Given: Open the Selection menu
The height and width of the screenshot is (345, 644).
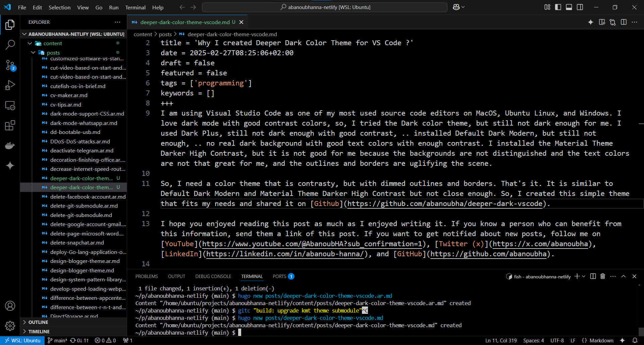Looking at the screenshot, I should [59, 7].
